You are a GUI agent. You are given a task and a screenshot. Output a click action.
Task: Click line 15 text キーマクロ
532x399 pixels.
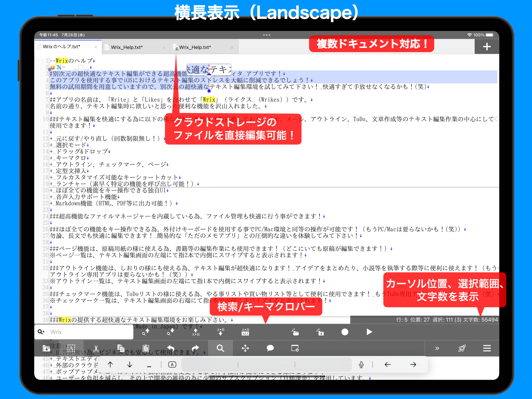(x=71, y=158)
